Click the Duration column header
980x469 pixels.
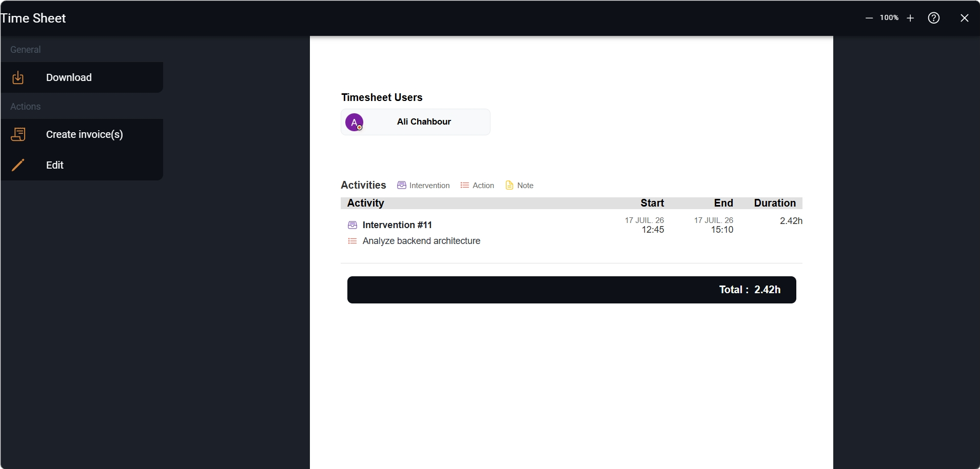[775, 203]
